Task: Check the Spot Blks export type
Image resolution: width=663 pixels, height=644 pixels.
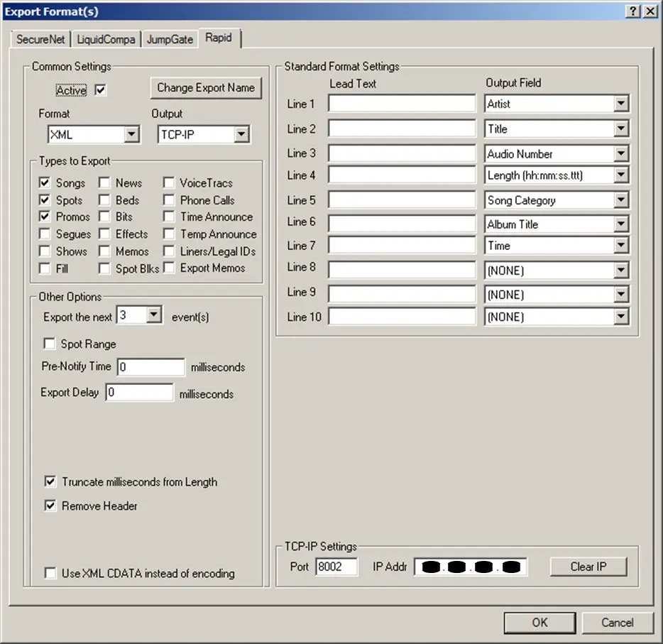Action: (x=104, y=268)
